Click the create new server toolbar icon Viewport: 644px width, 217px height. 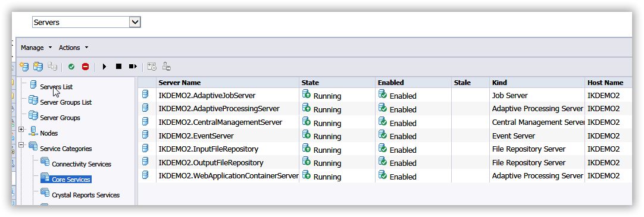coord(24,67)
